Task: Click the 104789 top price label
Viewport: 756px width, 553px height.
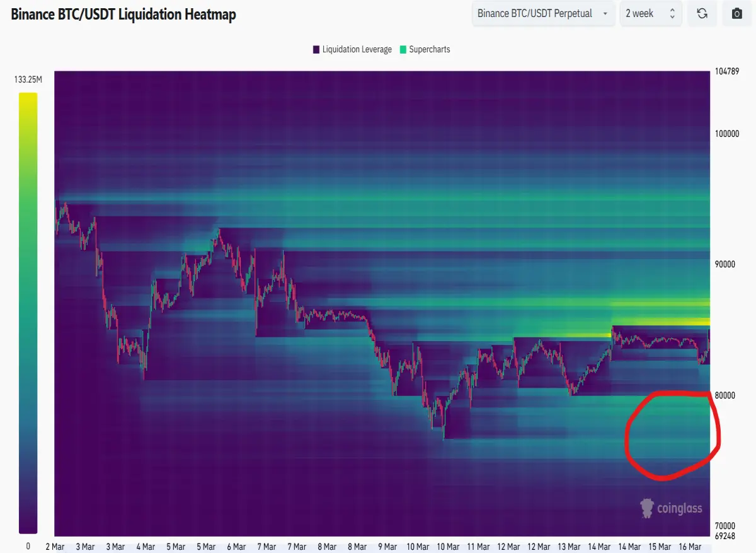Action: pyautogui.click(x=728, y=71)
